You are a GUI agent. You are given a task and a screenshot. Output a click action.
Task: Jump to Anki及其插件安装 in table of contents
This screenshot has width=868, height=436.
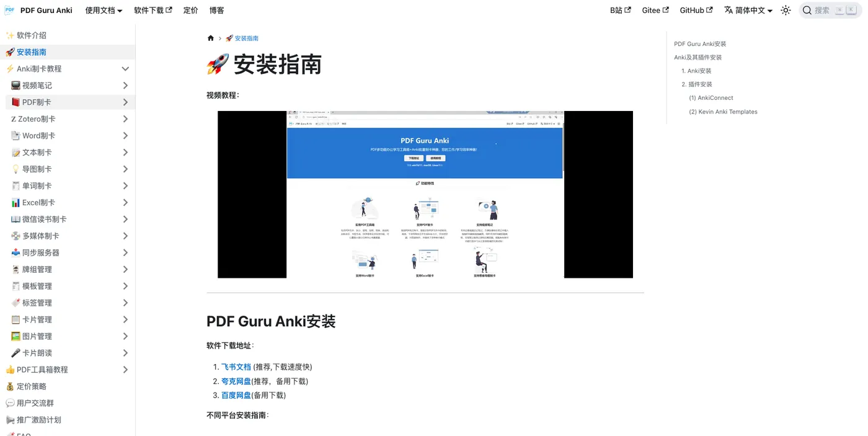[698, 58]
